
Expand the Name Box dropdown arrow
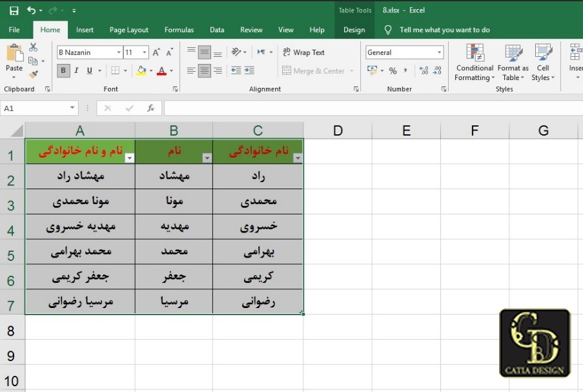72,108
